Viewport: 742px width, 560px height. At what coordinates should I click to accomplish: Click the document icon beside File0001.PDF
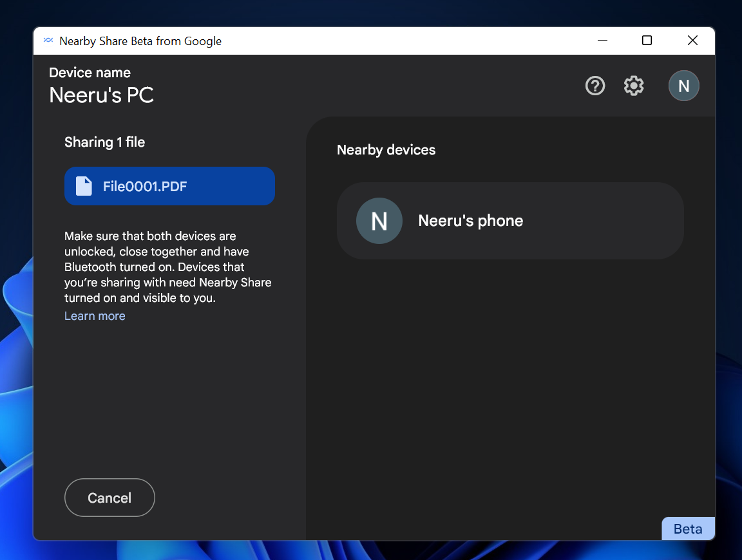coord(84,186)
